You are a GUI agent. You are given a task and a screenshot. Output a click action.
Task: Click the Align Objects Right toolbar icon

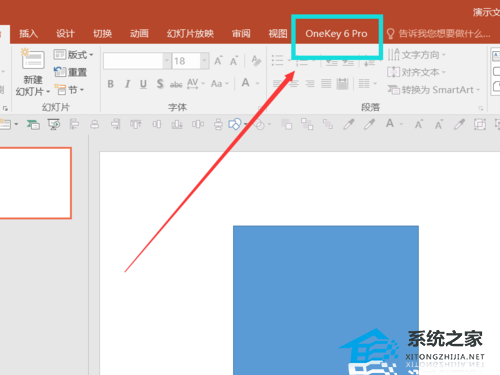click(x=115, y=124)
